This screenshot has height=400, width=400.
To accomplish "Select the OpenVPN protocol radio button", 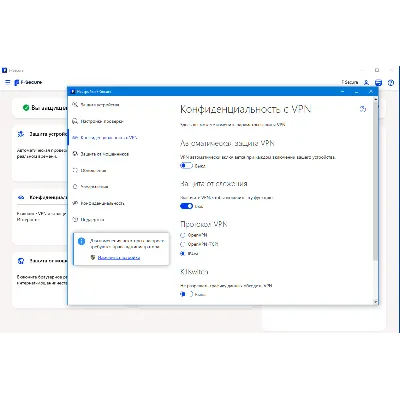I will [x=182, y=235].
